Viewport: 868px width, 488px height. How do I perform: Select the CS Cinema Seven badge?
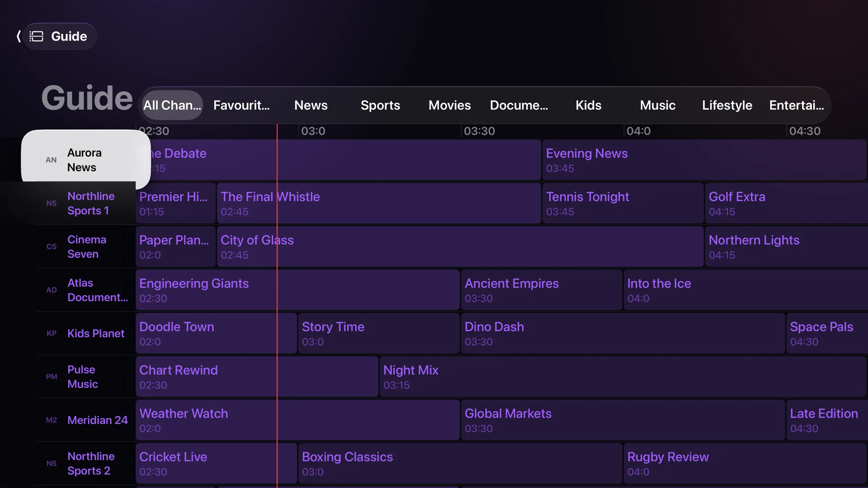52,247
